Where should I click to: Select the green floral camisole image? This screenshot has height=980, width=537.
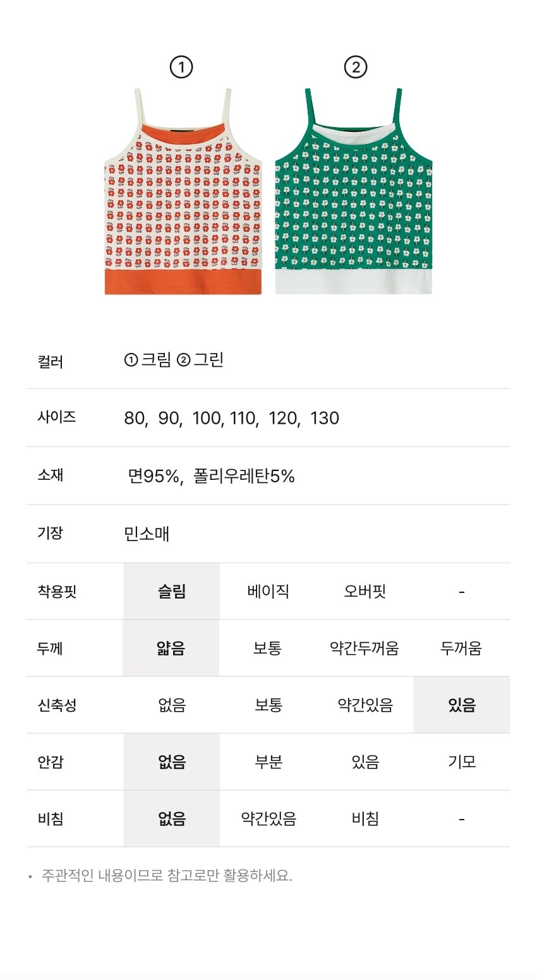pyautogui.click(x=354, y=193)
